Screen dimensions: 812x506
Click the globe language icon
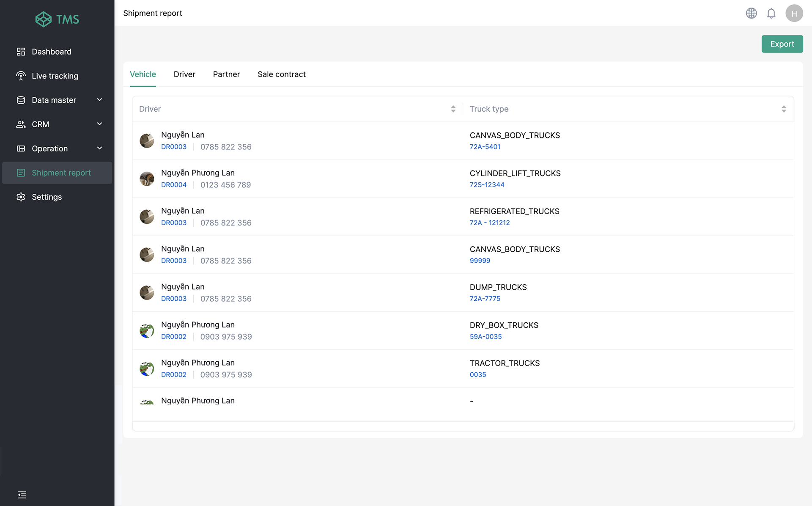click(751, 13)
